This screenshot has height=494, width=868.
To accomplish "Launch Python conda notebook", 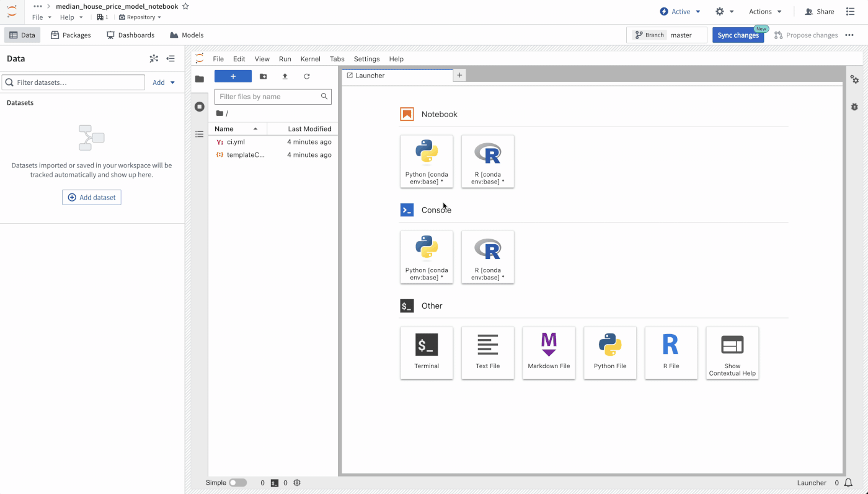I will (x=427, y=161).
